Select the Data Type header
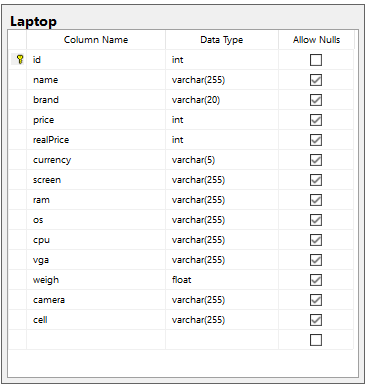This screenshot has height=391, width=366. [x=222, y=40]
